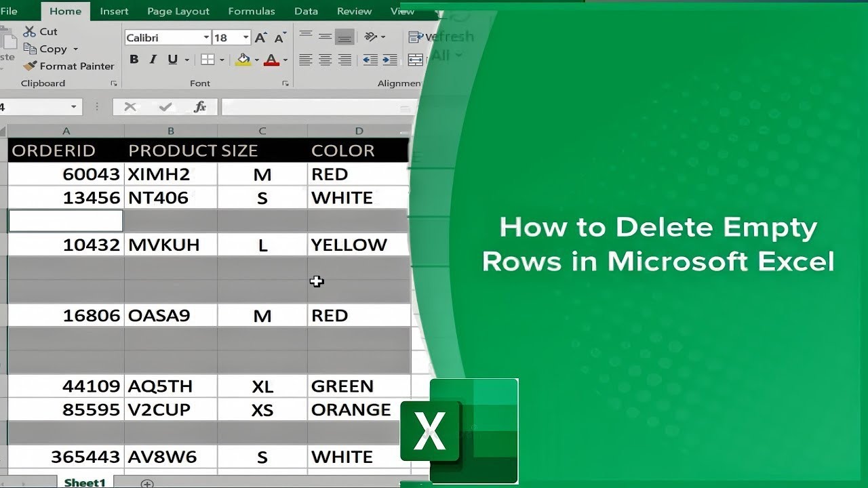Toggle italic formatting
The image size is (868, 488).
tap(153, 60)
